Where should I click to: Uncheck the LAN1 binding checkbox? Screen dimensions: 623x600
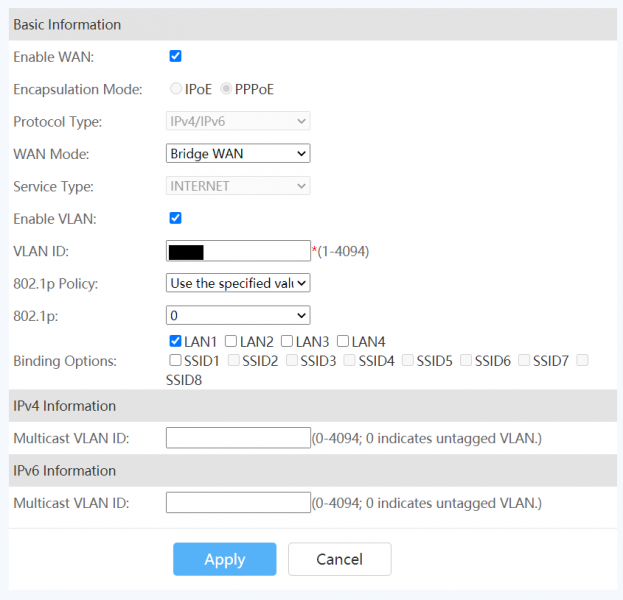(176, 342)
